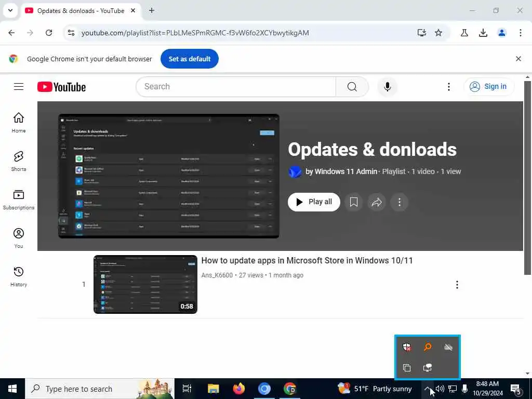Reload the page with the refresh icon
This screenshot has height=399, width=532.
coord(49,33)
